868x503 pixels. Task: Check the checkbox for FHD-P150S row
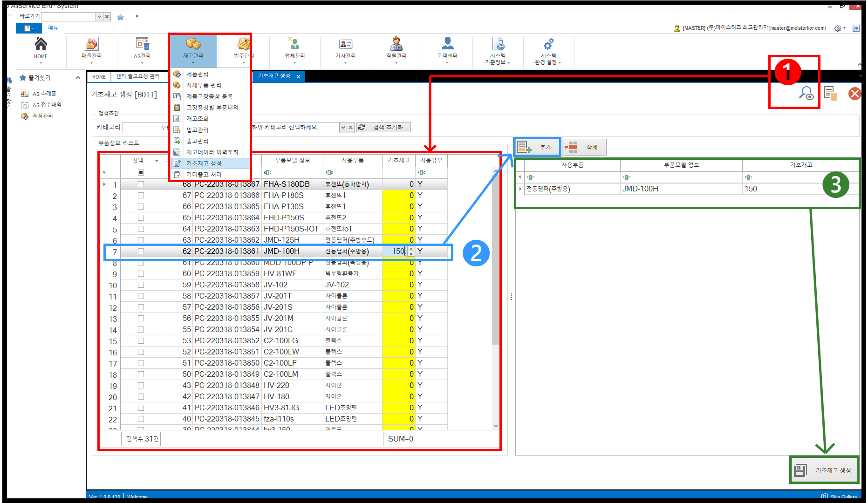click(x=141, y=218)
